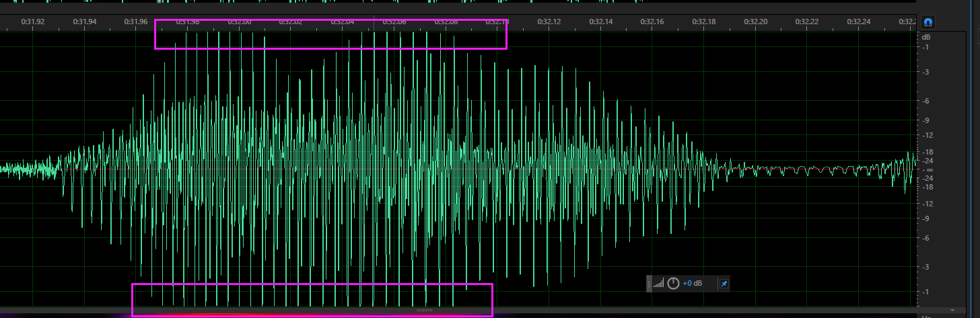
Task: Click the HUD drag grip handle
Action: click(650, 284)
